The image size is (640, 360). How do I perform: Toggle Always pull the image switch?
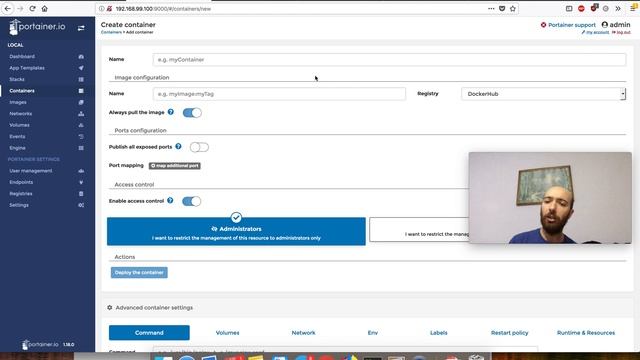point(192,113)
